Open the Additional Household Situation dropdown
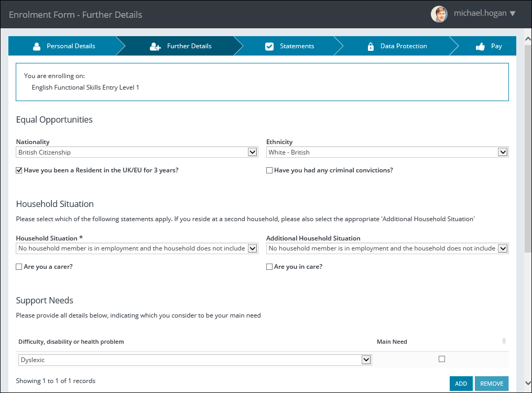532x393 pixels. [503, 248]
